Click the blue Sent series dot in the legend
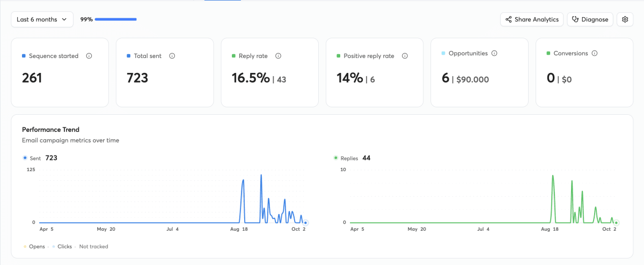 pyautogui.click(x=25, y=158)
